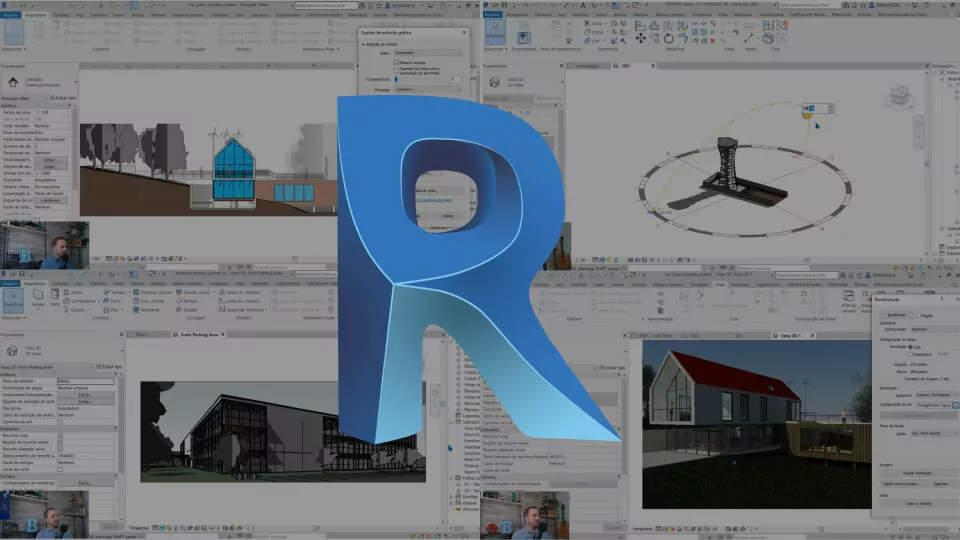The image size is (960, 540).
Task: Click the search box in elevation window title bar
Action: 325,6
